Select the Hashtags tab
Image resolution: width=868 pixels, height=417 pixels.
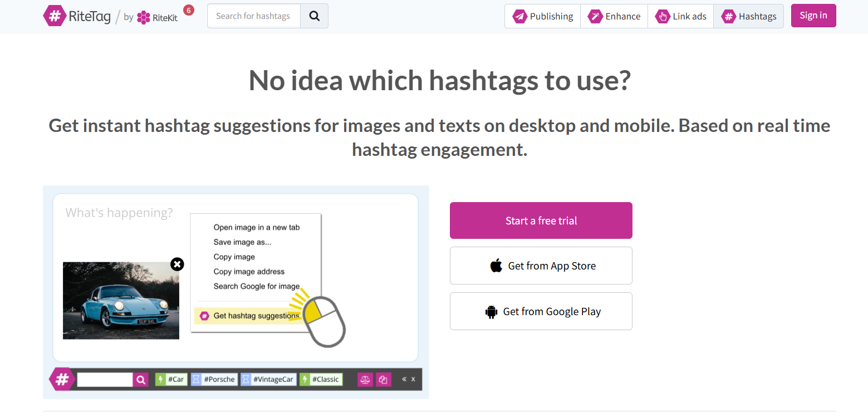[748, 16]
